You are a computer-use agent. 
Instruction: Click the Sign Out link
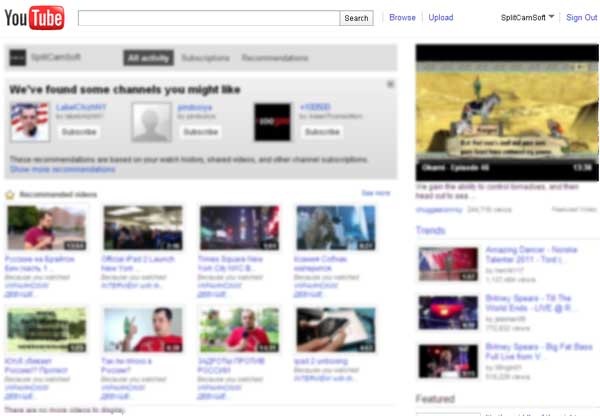point(581,18)
